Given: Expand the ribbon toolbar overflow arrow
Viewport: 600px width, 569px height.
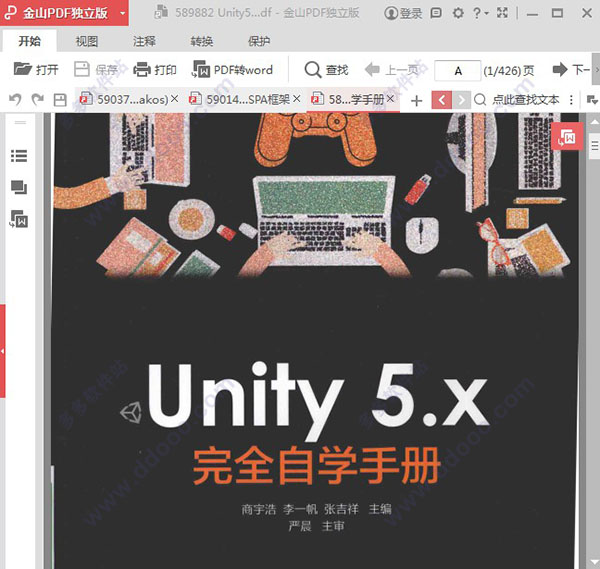Looking at the screenshot, I should (x=597, y=70).
